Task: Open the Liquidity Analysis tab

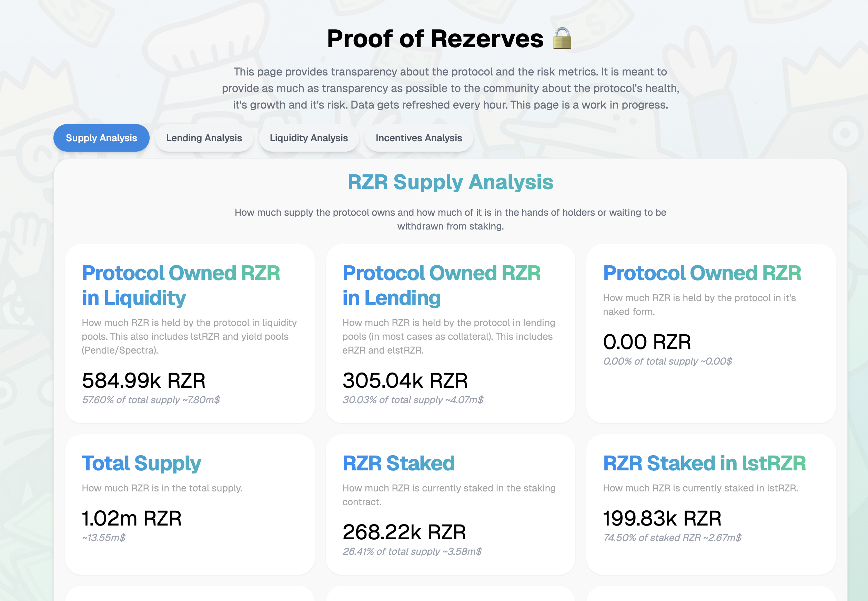Action: pos(309,138)
